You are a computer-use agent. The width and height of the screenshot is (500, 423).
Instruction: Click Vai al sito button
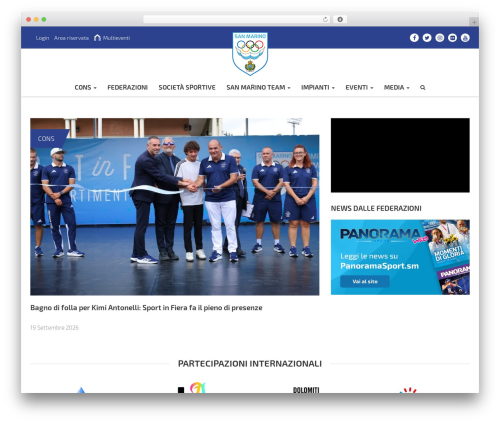click(x=365, y=281)
